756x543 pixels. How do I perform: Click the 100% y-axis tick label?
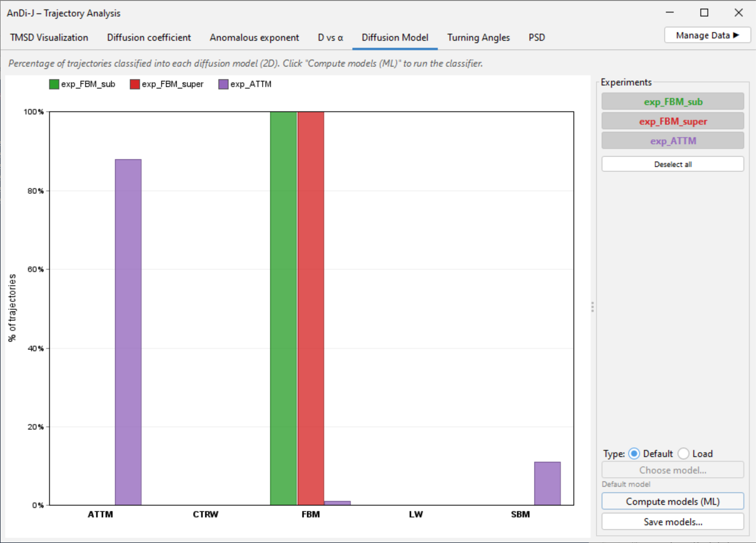(x=34, y=112)
